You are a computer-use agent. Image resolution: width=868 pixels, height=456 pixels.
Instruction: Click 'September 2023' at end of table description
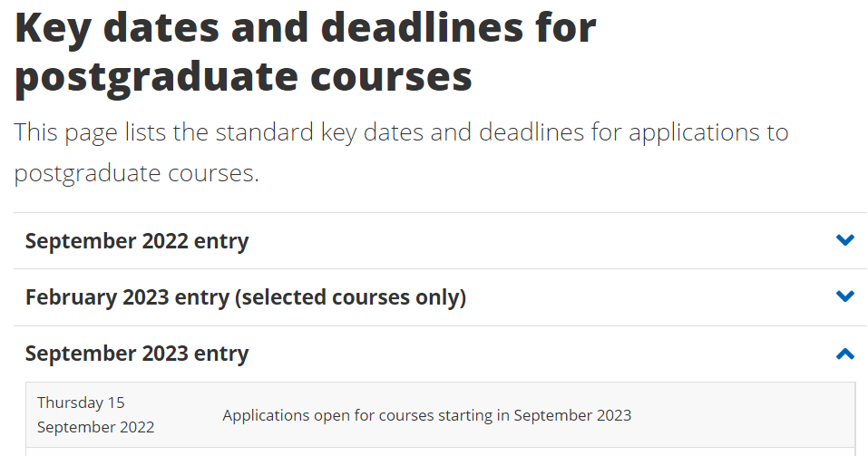click(x=572, y=415)
